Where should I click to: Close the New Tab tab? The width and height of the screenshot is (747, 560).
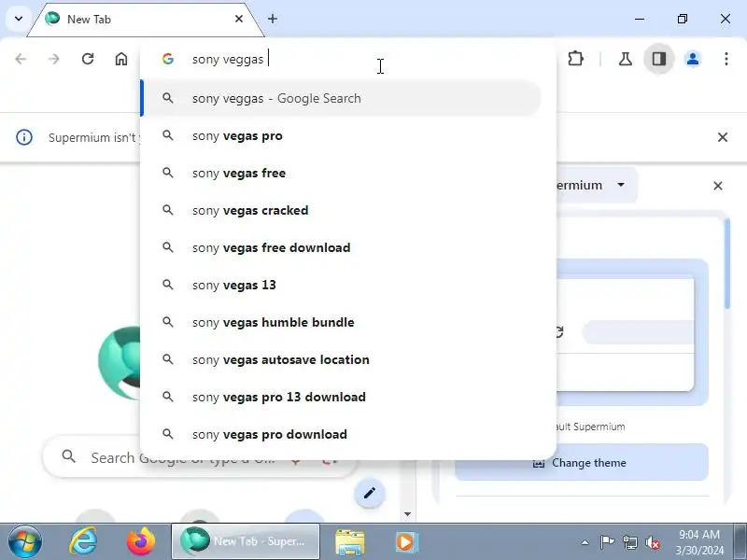click(x=239, y=19)
